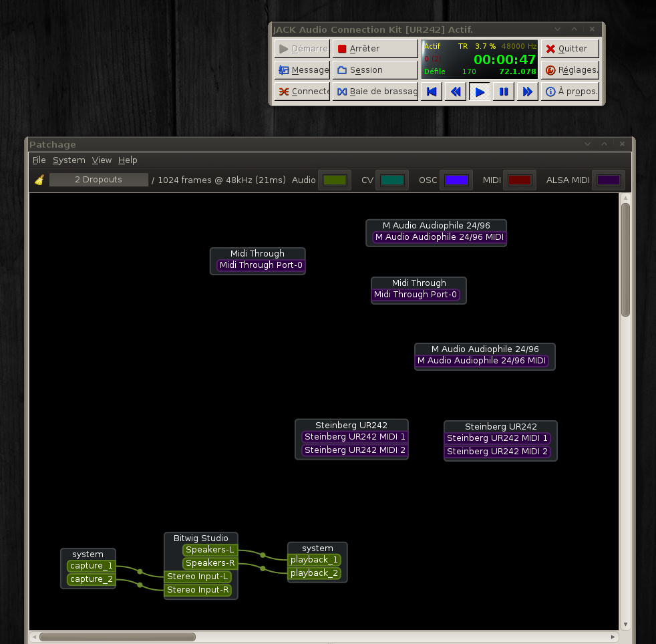The height and width of the screenshot is (644, 656).
Task: Click the system playback module title
Action: point(317,548)
